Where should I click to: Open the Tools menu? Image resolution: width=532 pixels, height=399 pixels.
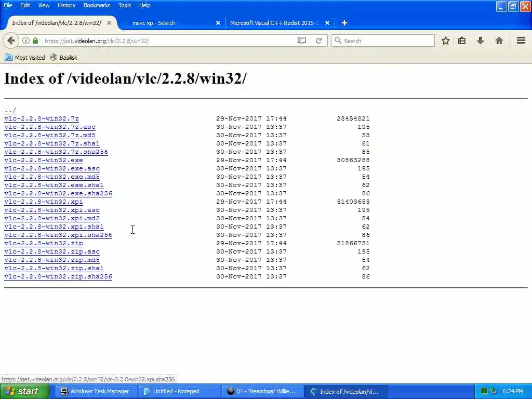click(x=125, y=5)
